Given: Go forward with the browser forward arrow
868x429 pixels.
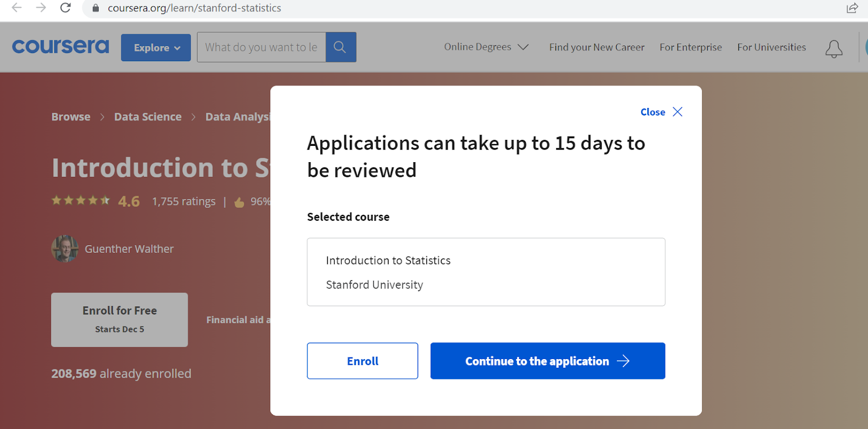Looking at the screenshot, I should (x=41, y=8).
